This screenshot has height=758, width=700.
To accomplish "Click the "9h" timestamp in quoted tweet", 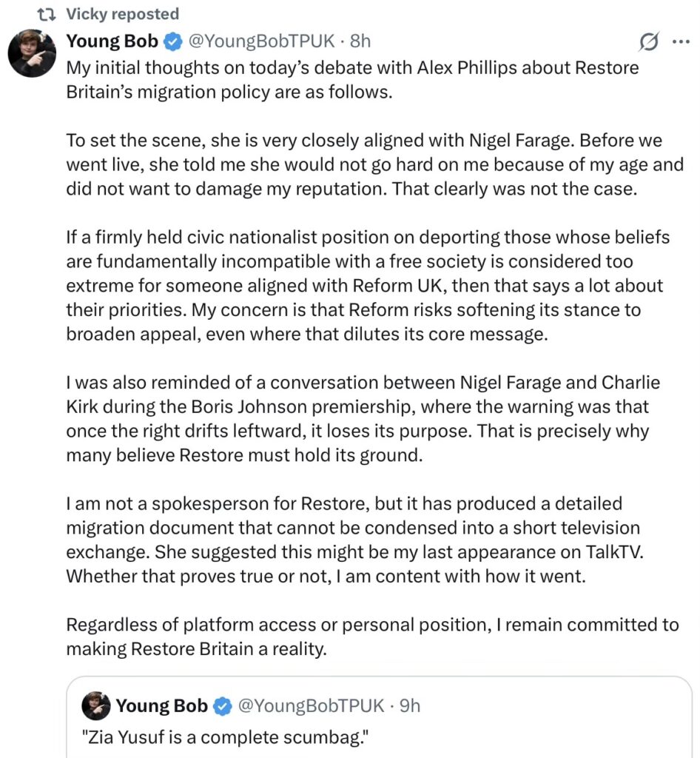I will click(x=410, y=706).
